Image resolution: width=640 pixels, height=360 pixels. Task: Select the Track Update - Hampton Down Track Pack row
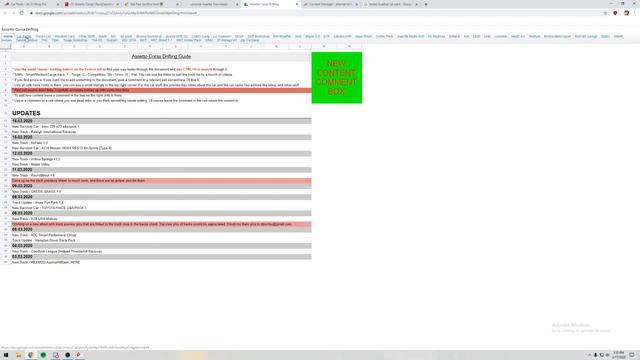pos(161,240)
